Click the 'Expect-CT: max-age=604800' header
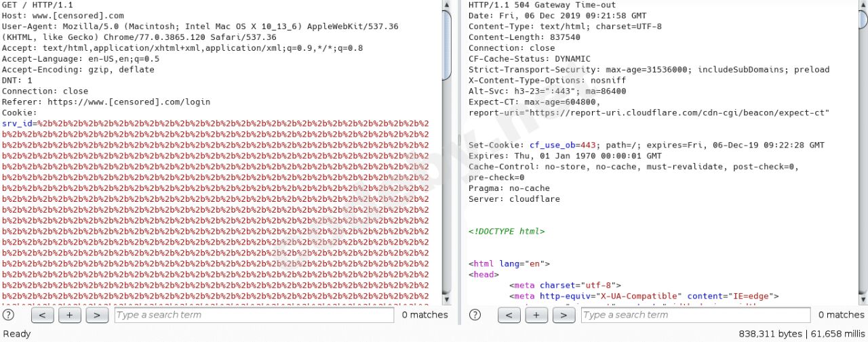 (535, 102)
